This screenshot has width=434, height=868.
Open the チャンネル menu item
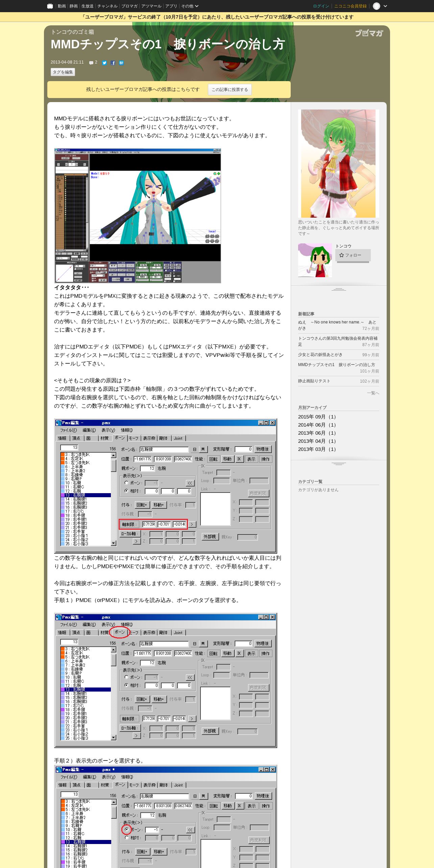pos(107,6)
